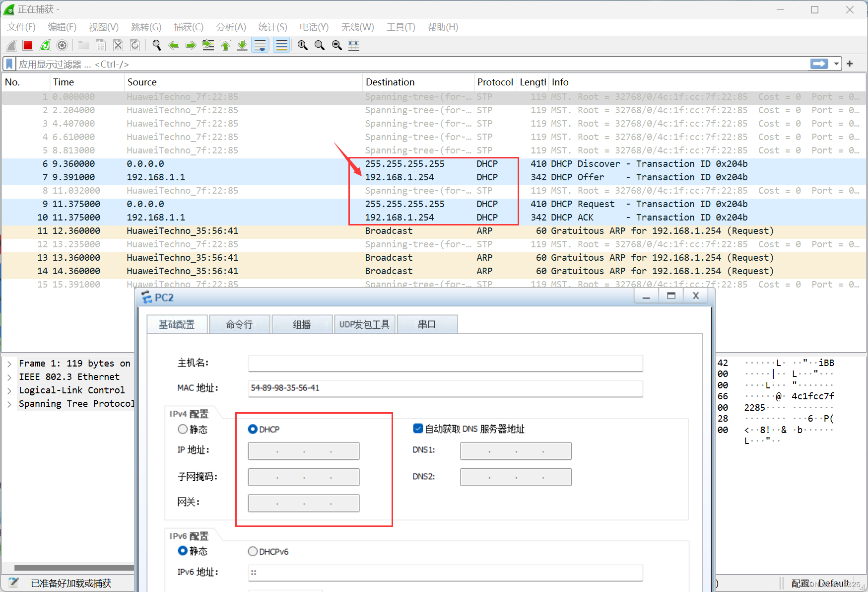Image resolution: width=868 pixels, height=592 pixels.
Task: Go forward to next packet arrow
Action: [x=191, y=45]
